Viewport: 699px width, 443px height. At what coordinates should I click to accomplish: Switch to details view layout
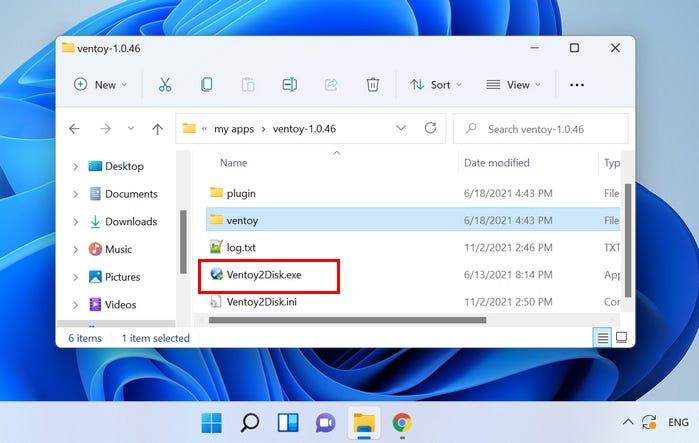[x=602, y=337]
